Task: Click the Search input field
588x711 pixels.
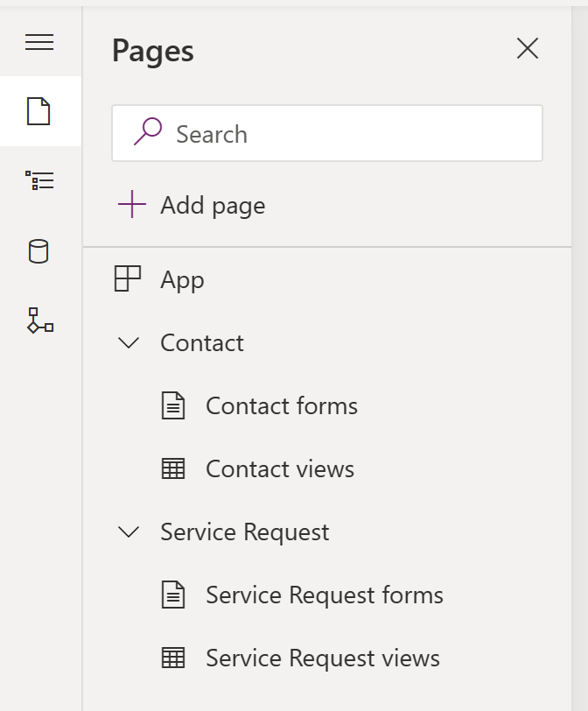Action: pos(327,133)
